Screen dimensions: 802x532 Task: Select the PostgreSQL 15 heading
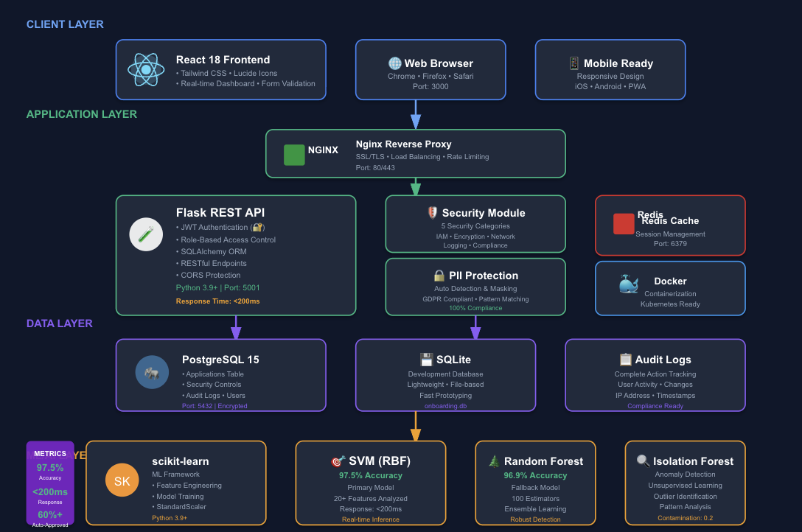point(220,360)
